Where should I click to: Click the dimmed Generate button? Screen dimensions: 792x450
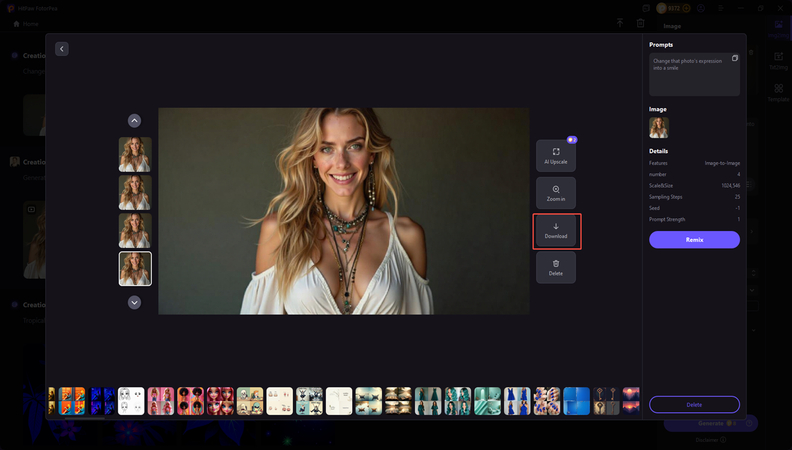pyautogui.click(x=710, y=423)
